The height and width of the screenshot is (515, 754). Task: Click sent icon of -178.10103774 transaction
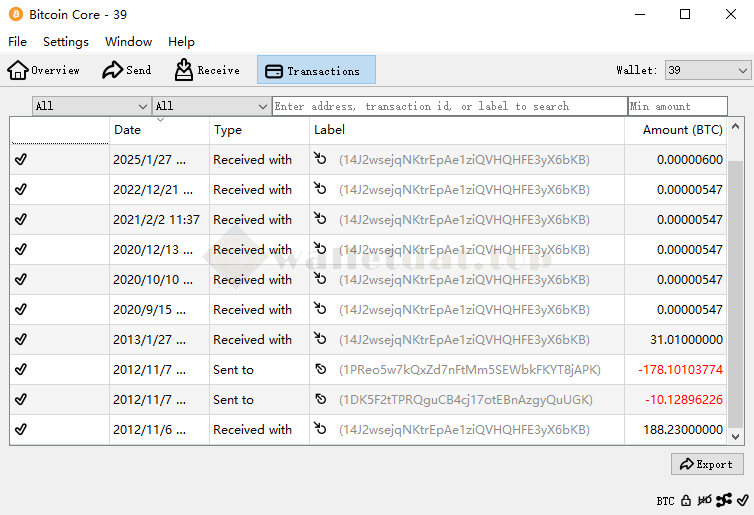point(320,370)
